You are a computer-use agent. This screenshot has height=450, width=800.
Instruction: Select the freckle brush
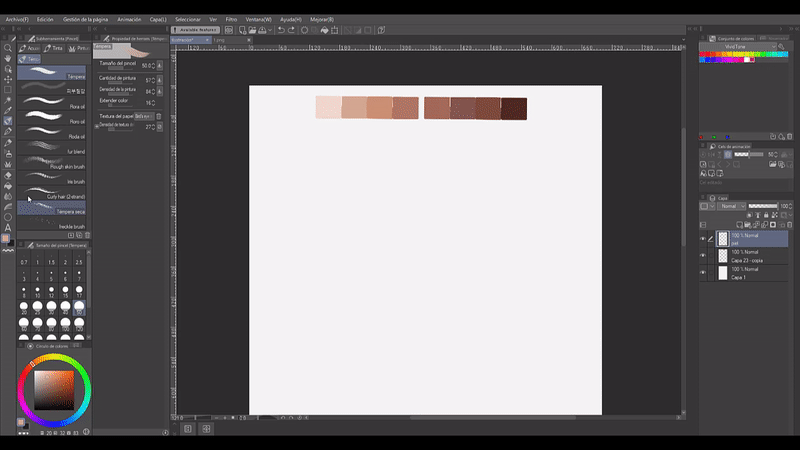pos(52,223)
